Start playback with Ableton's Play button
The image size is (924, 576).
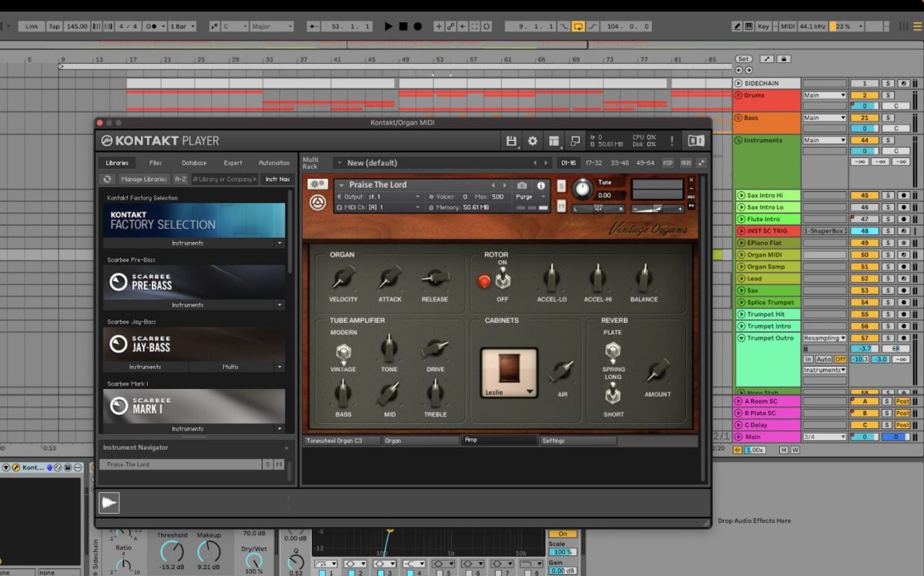388,26
